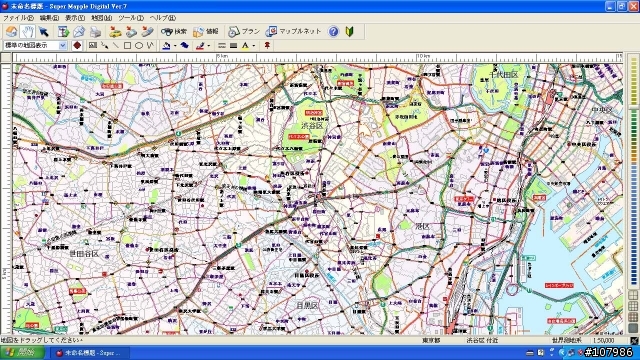Open the fill color dropdown arrow
Viewport: 640px width, 360px height.
point(175,46)
